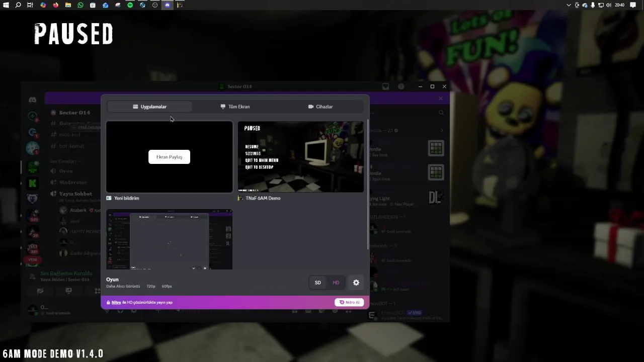Open Windows notification center
Screen dimensions: 644x362
[x=633, y=5]
